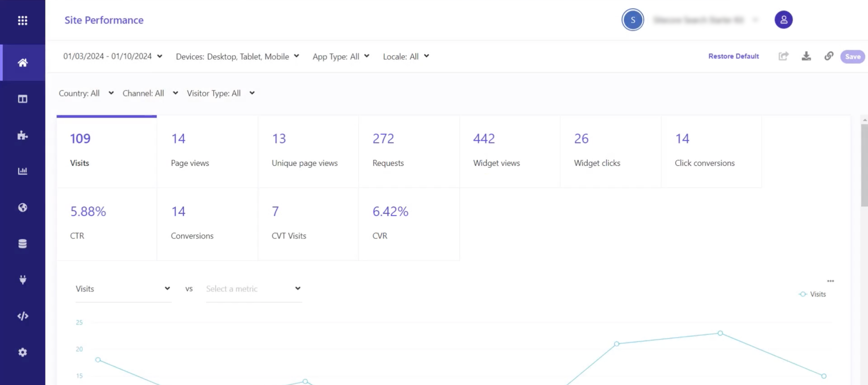
Task: Click the globe/localization icon in sidebar
Action: [23, 207]
